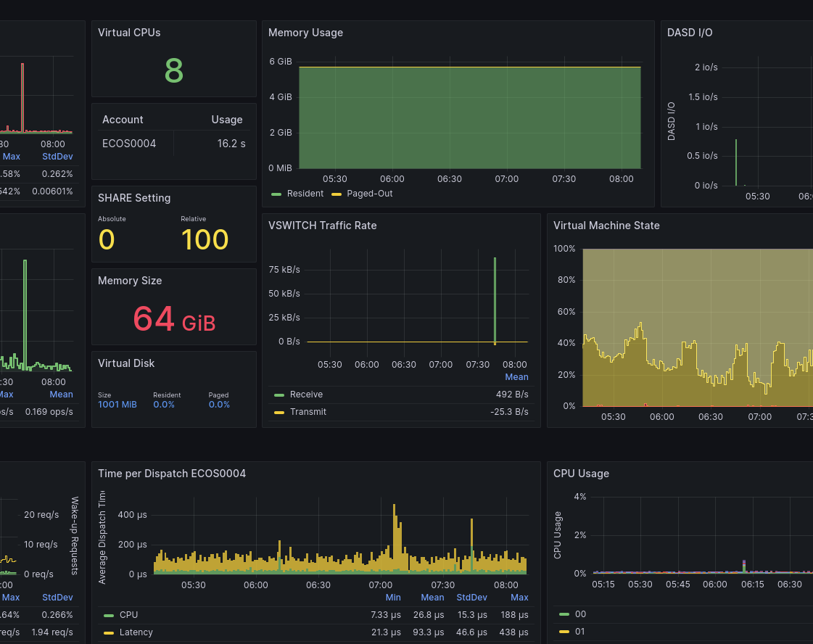Image resolution: width=813 pixels, height=644 pixels.
Task: Click the yellow Transmit legend color swatch
Action: coord(279,412)
